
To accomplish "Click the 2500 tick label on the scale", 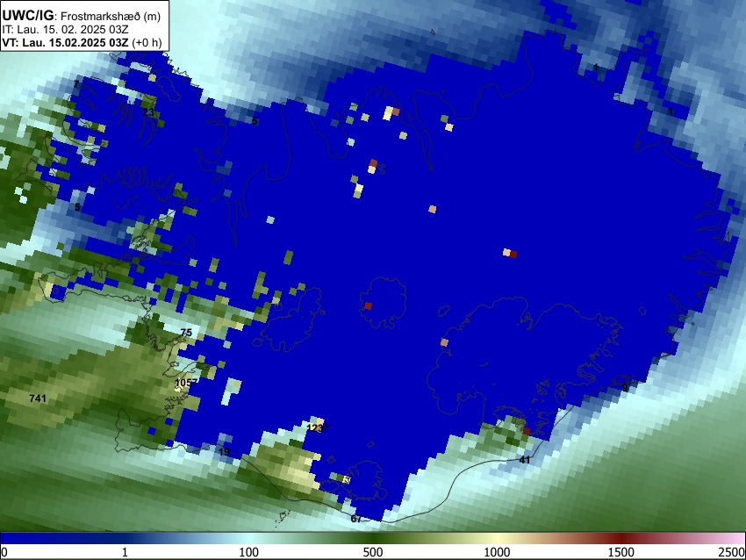I will click(x=732, y=552).
